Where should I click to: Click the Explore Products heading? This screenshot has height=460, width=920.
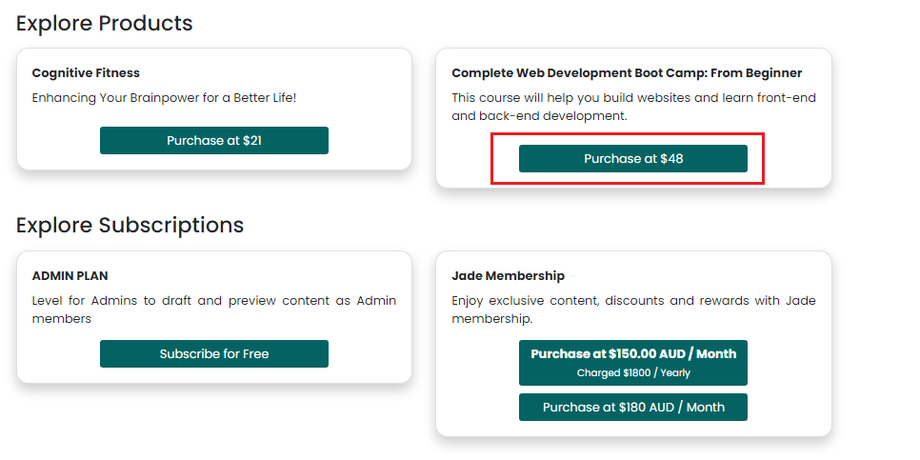click(x=104, y=23)
